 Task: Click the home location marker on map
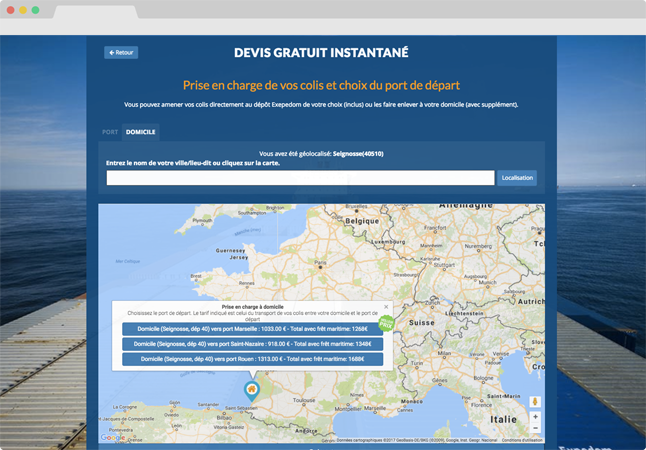[x=252, y=390]
